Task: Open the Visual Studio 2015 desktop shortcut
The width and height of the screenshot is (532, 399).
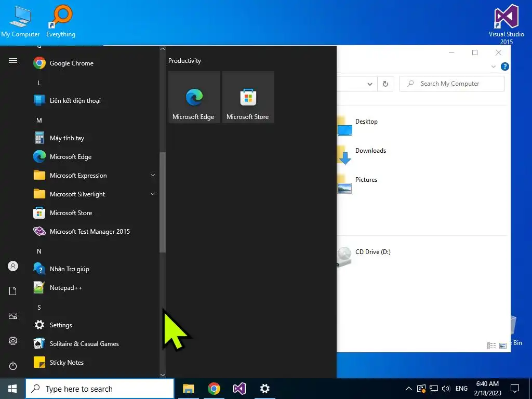Action: 506,25
